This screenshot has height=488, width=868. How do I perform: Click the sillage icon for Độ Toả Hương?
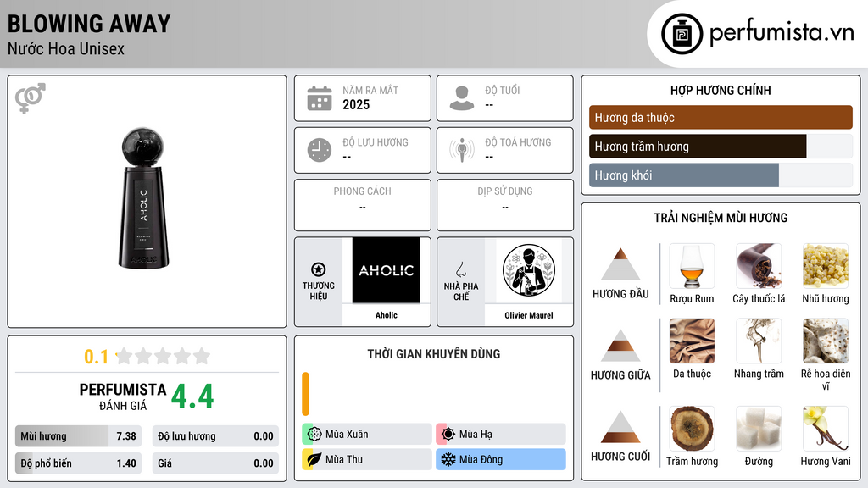coord(462,150)
